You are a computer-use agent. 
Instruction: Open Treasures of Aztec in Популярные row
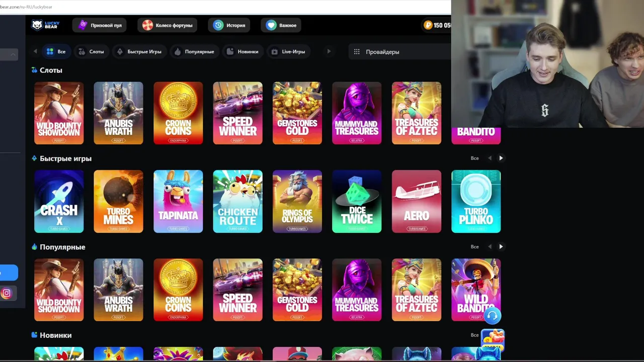[x=417, y=290]
